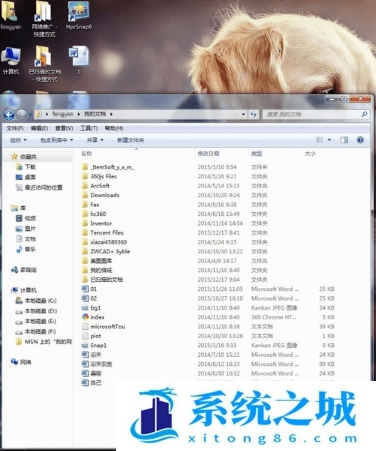
Task: Open 本地磁盘 (D:) in the navigation pane
Action: tap(36, 311)
